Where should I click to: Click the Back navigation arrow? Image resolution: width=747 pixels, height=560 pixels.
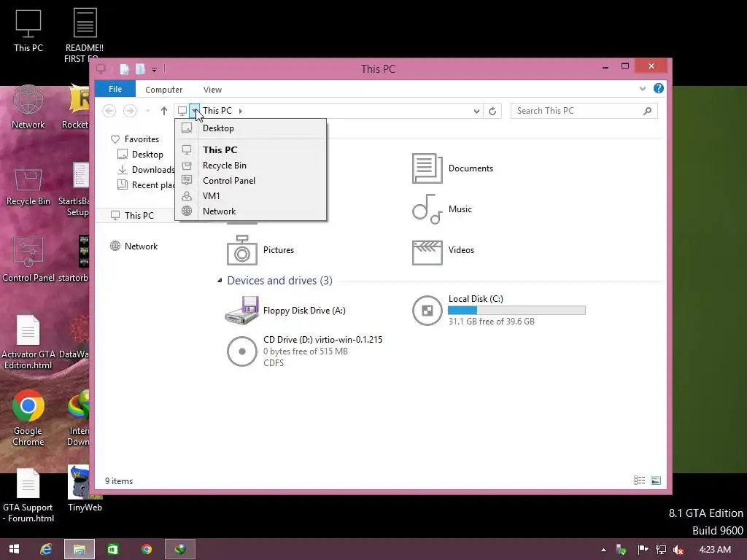pyautogui.click(x=109, y=111)
